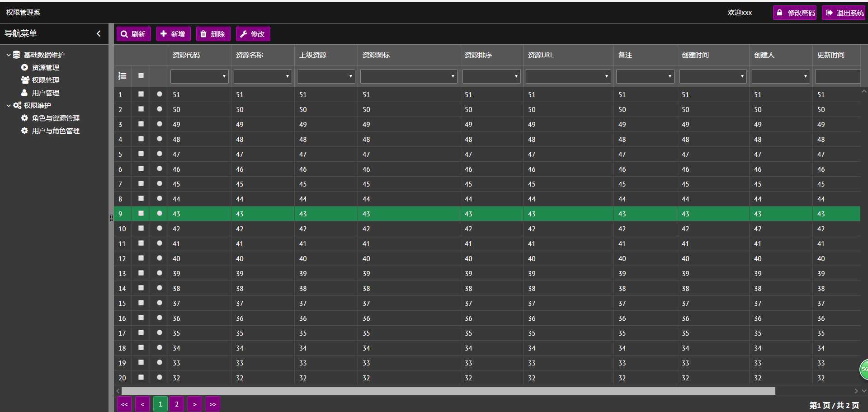Image resolution: width=868 pixels, height=412 pixels.
Task: Click the users icon beside 权限管理
Action: click(25, 80)
